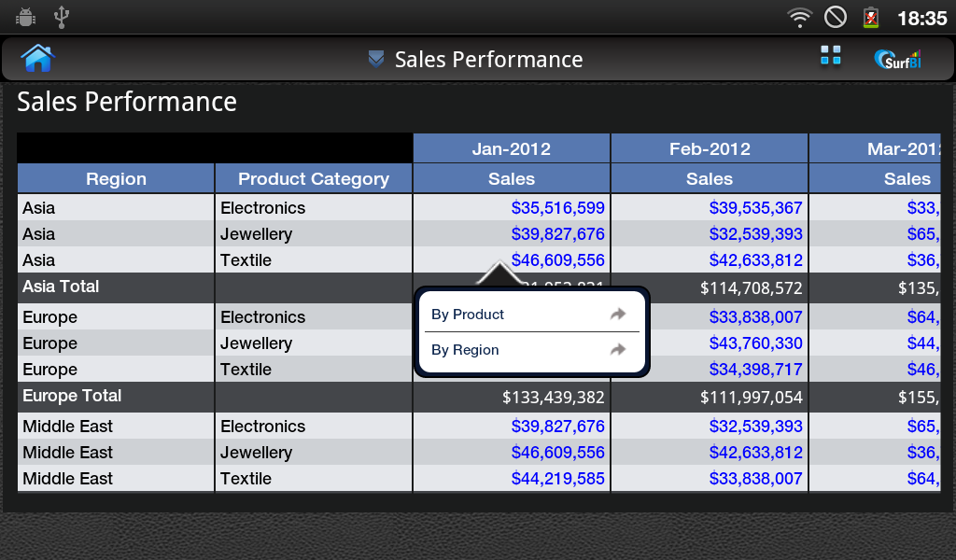Open Wi-Fi status icon

[799, 18]
